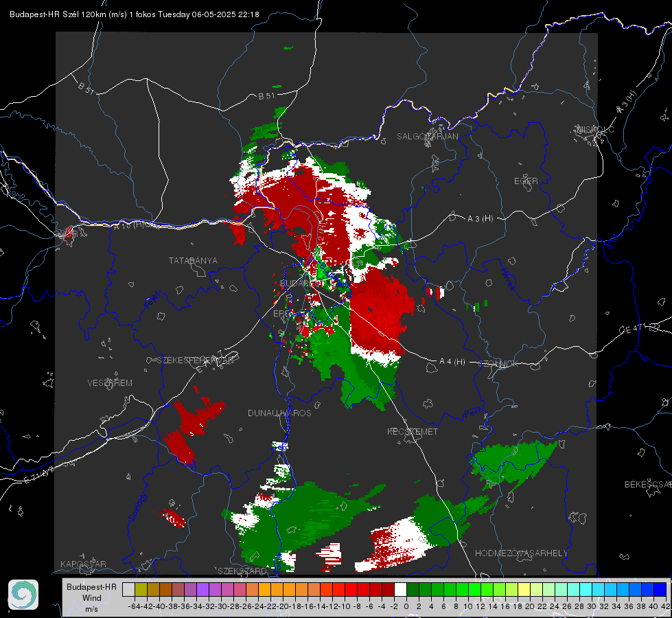Click the SALGÓTARJÁN city label
This screenshot has height=618, width=672.
click(427, 137)
